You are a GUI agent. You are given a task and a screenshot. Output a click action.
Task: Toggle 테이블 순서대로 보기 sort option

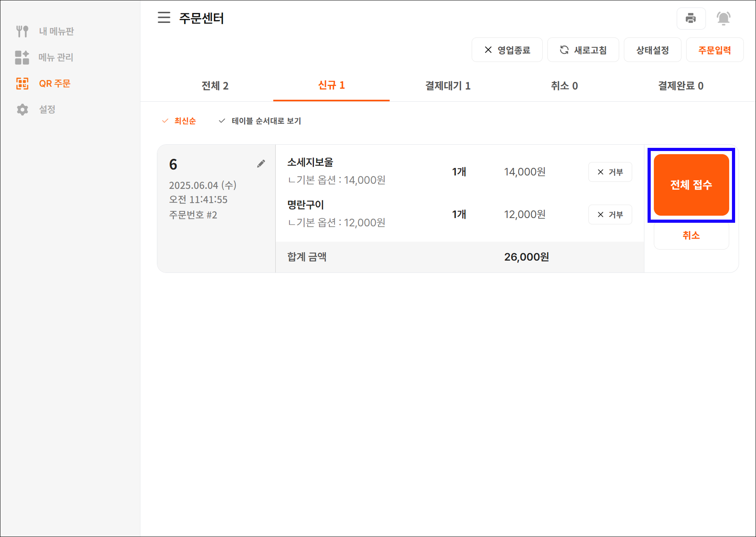pos(260,121)
